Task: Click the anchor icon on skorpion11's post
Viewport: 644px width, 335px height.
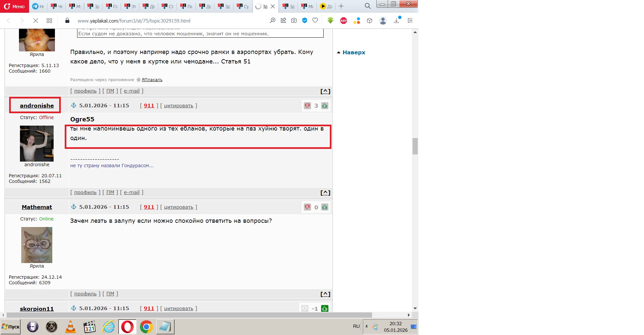Action: click(x=74, y=308)
